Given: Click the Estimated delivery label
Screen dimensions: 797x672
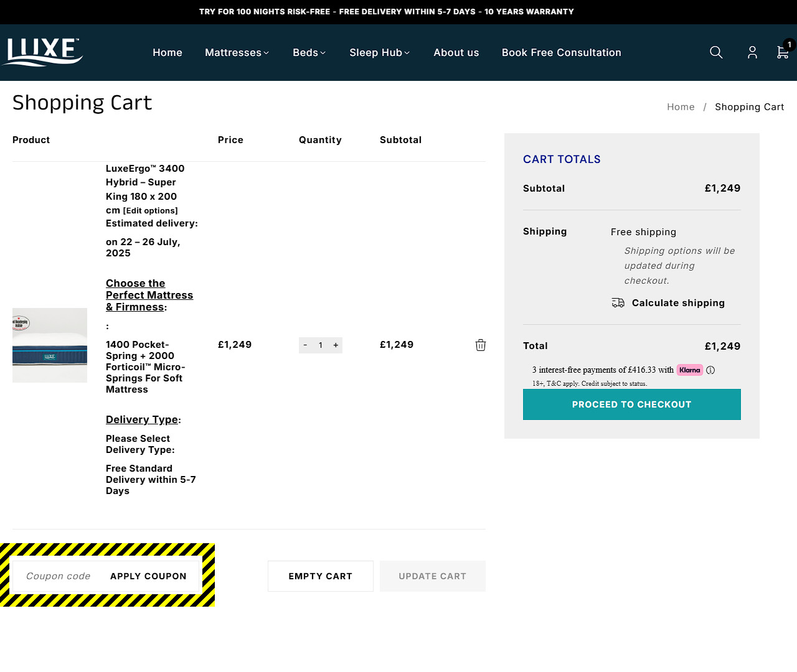Looking at the screenshot, I should (152, 223).
